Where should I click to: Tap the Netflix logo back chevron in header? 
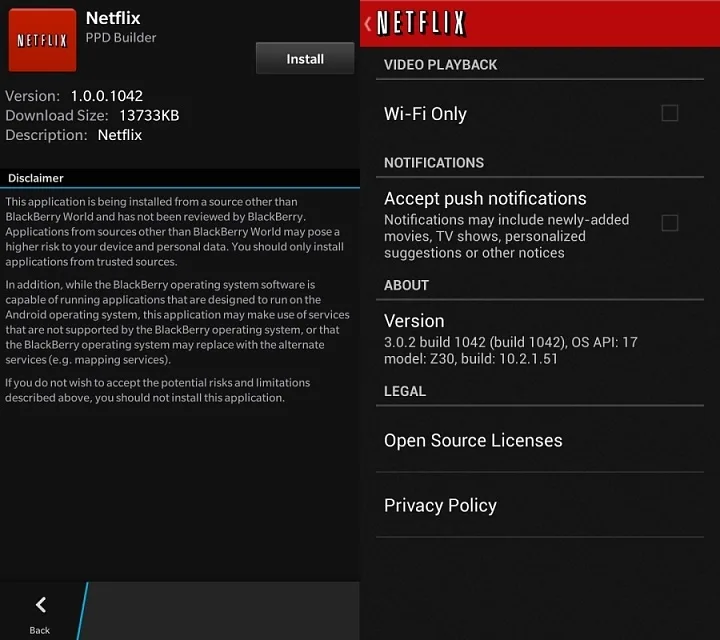368,23
